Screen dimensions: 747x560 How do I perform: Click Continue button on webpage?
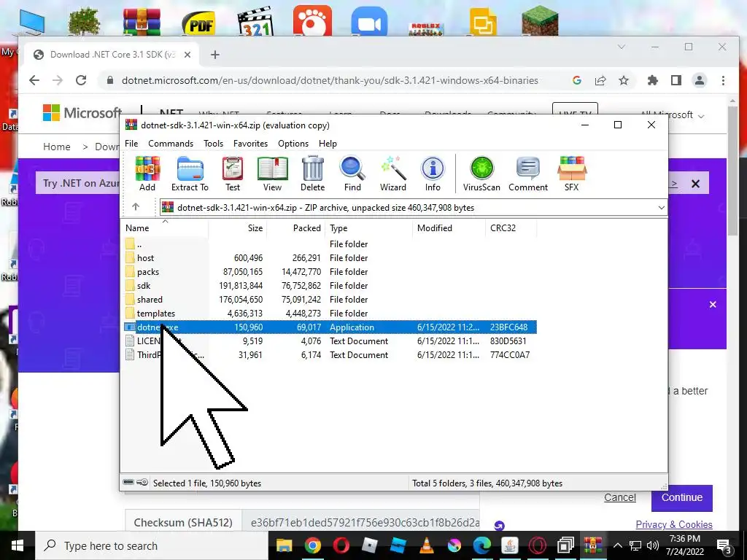[682, 497]
